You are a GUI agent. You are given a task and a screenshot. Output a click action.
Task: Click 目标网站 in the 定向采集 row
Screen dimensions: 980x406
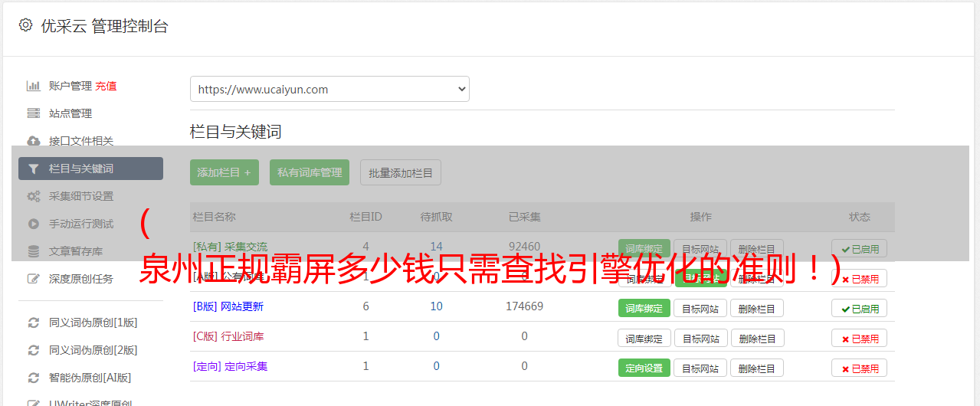point(700,368)
